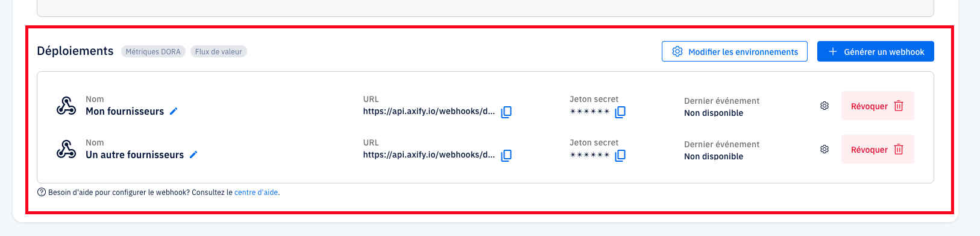Select the Flux de valeur tag
The width and height of the screenshot is (980, 236).
point(219,51)
